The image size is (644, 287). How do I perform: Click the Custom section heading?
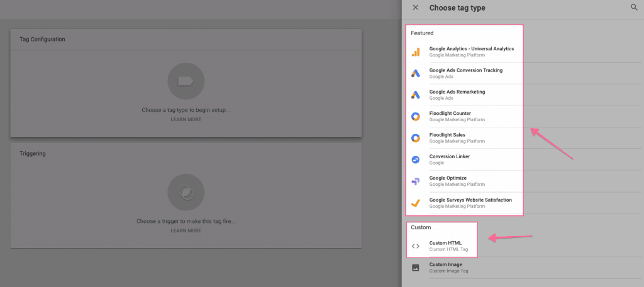coord(421,227)
